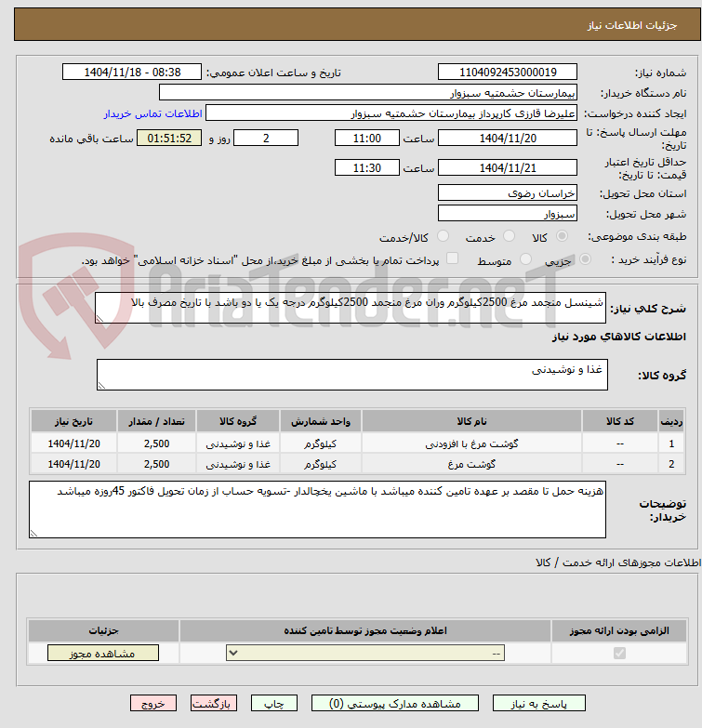Click the چاپ print button

pyautogui.click(x=274, y=704)
